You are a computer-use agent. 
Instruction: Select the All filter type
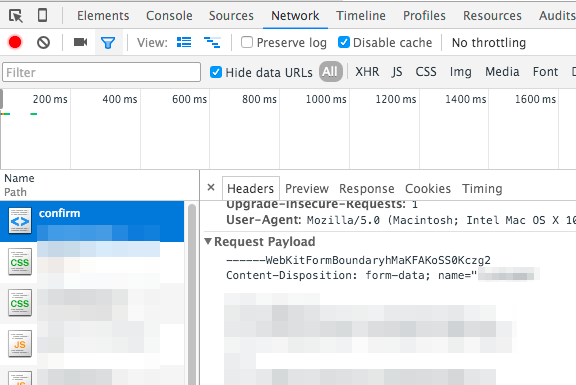pyautogui.click(x=330, y=72)
